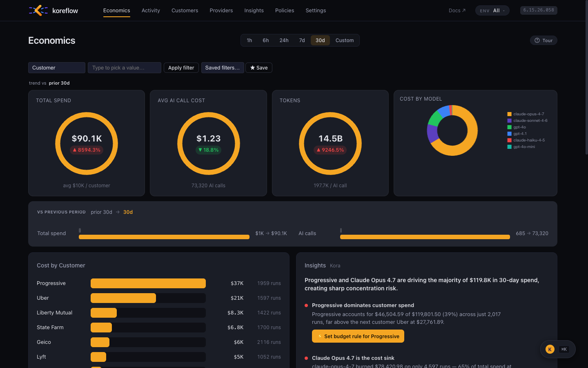Click the page vertical scrollbar
This screenshot has height=368, width=588.
point(586,78)
